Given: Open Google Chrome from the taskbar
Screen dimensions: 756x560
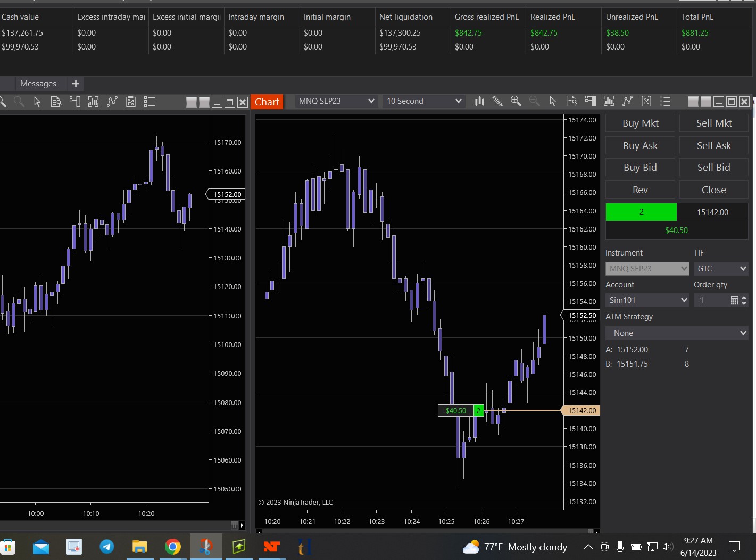Looking at the screenshot, I should pyautogui.click(x=172, y=547).
